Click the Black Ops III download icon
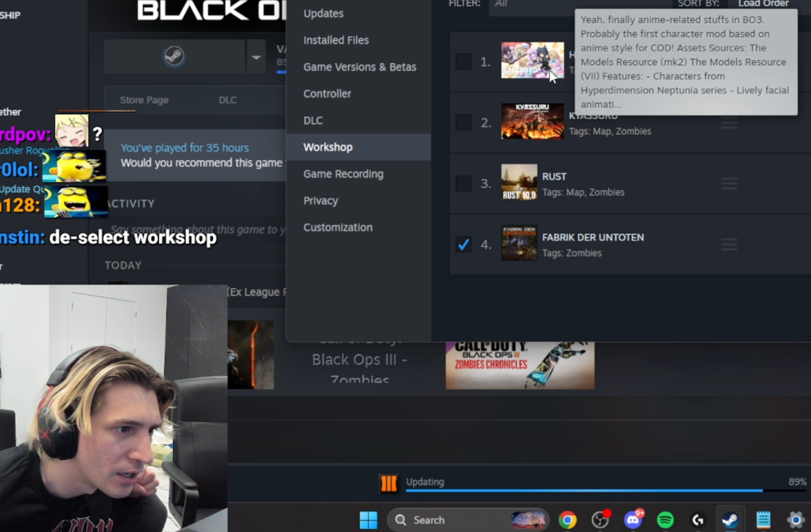The image size is (811, 532). pyautogui.click(x=388, y=484)
